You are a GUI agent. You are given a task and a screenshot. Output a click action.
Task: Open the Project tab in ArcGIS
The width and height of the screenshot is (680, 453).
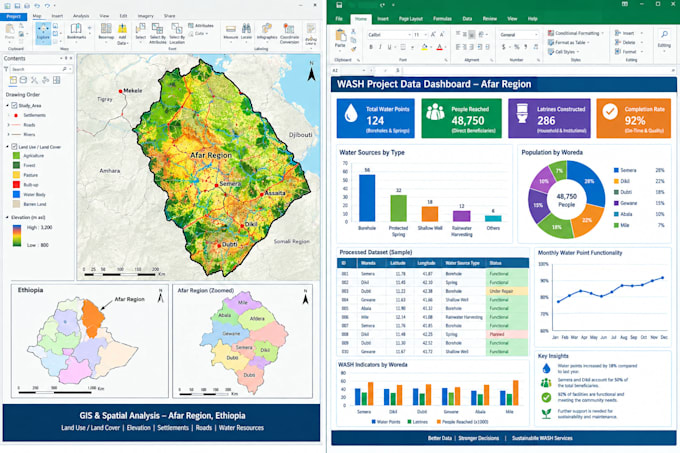13,16
